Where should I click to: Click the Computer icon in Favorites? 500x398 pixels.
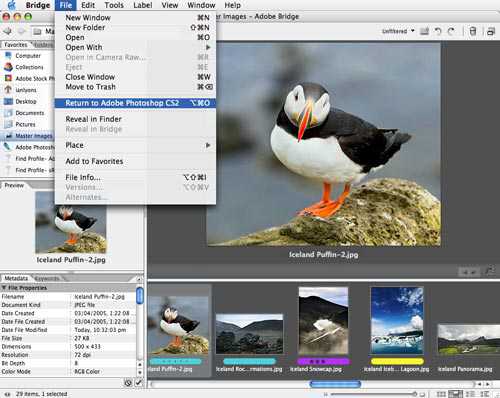coord(8,56)
